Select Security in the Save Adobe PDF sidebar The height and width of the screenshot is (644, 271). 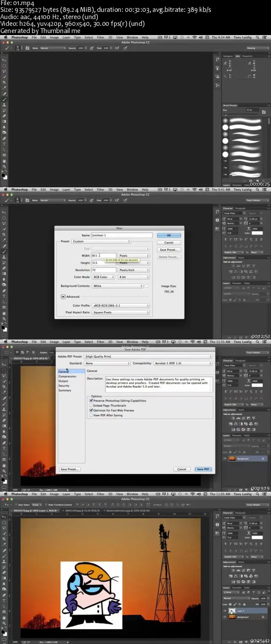coord(64,386)
